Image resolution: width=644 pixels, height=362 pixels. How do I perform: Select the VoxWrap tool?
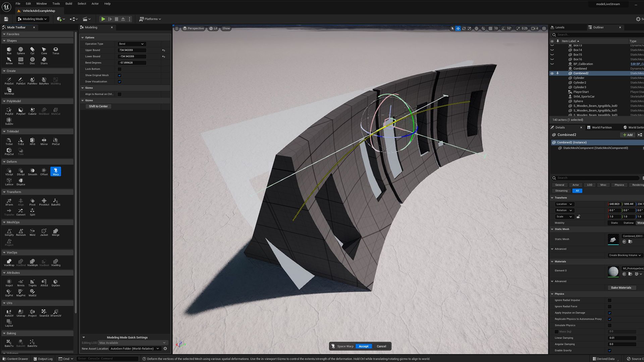coord(9,262)
